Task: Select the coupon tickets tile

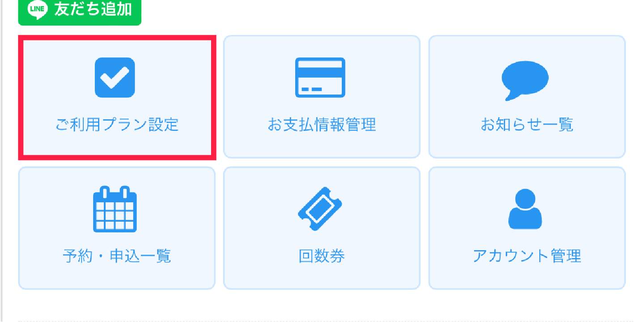Action: tap(322, 228)
